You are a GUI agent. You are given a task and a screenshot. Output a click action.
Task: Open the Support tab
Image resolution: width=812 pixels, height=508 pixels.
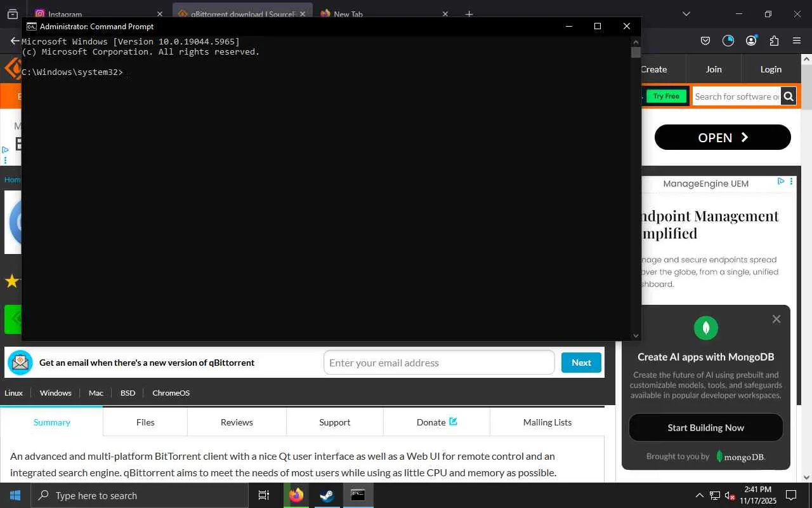(x=335, y=422)
